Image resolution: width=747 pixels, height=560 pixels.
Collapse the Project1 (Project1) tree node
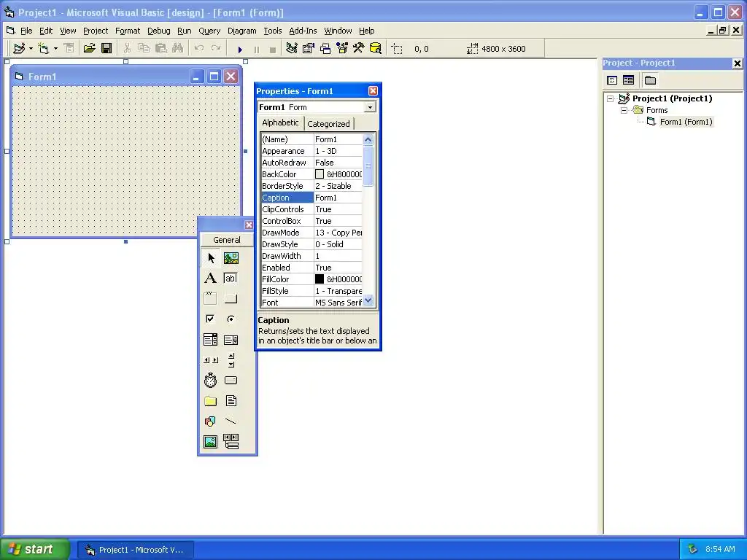611,98
